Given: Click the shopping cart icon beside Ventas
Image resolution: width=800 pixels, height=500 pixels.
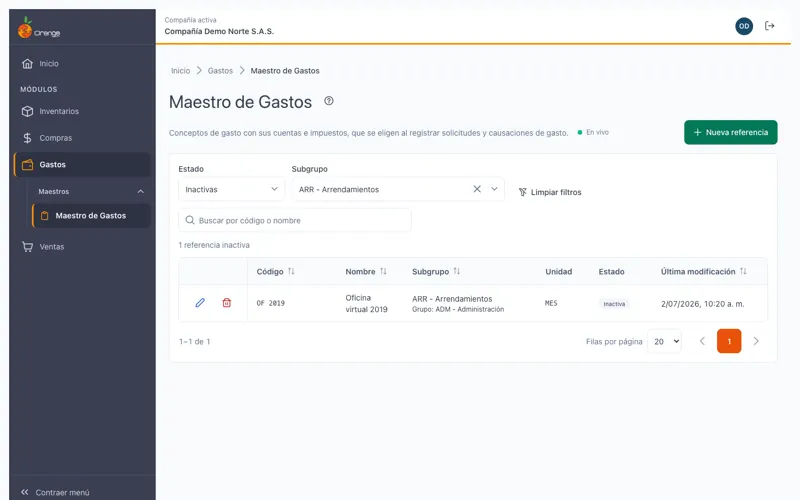Looking at the screenshot, I should click(28, 246).
